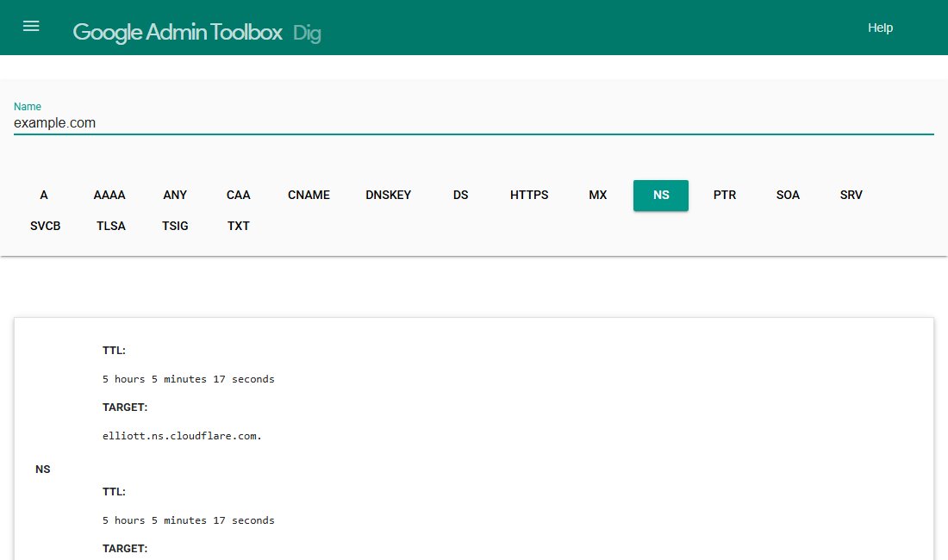This screenshot has height=560, width=948.
Task: Click the second TTL: heading
Action: click(114, 492)
